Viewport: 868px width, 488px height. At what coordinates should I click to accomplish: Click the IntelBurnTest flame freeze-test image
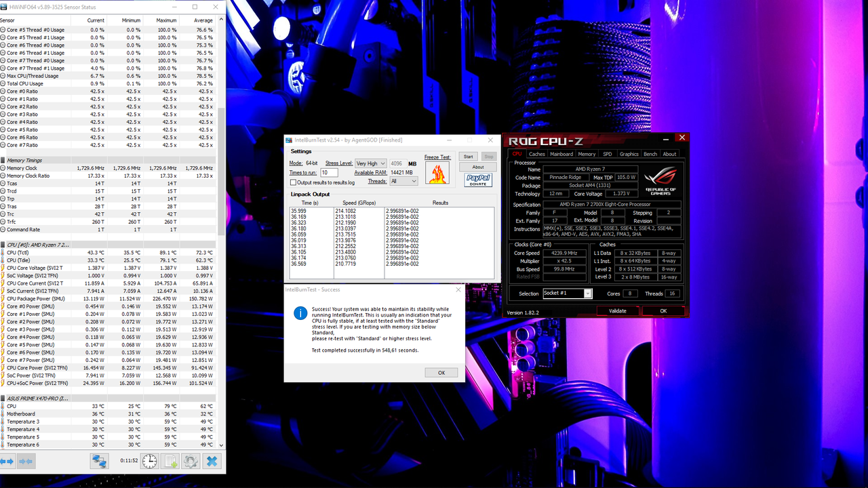[x=437, y=172]
